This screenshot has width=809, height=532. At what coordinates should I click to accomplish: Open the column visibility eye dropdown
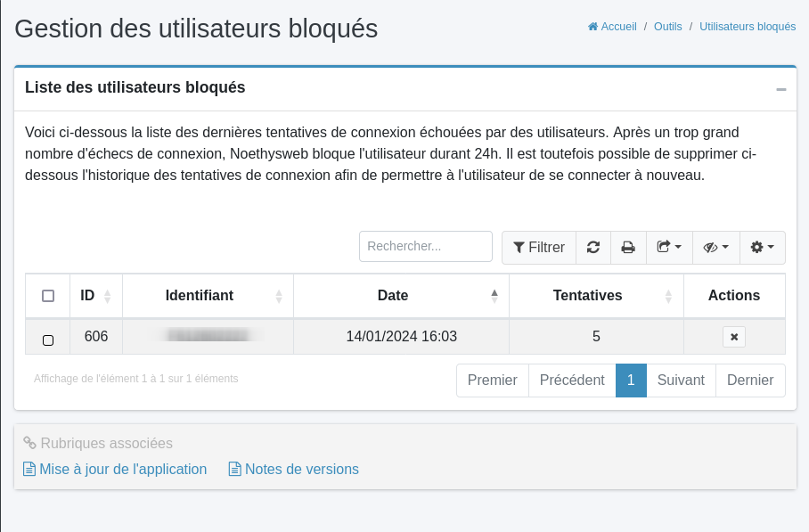[x=715, y=248]
